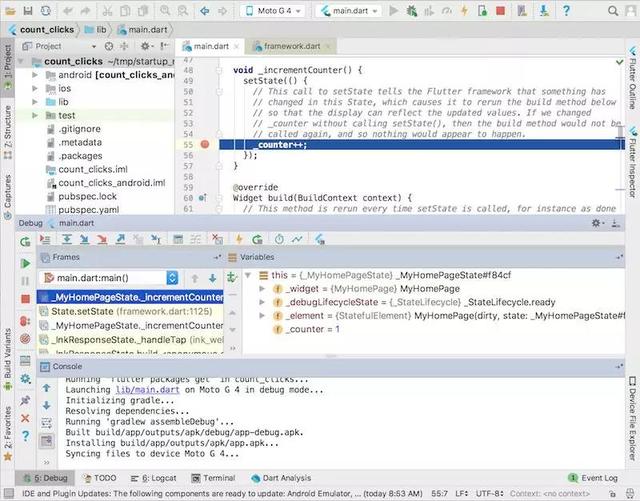Image resolution: width=640 pixels, height=501 pixels.
Task: Click View Breakpoints icon in debug sidebar
Action: click(x=25, y=321)
